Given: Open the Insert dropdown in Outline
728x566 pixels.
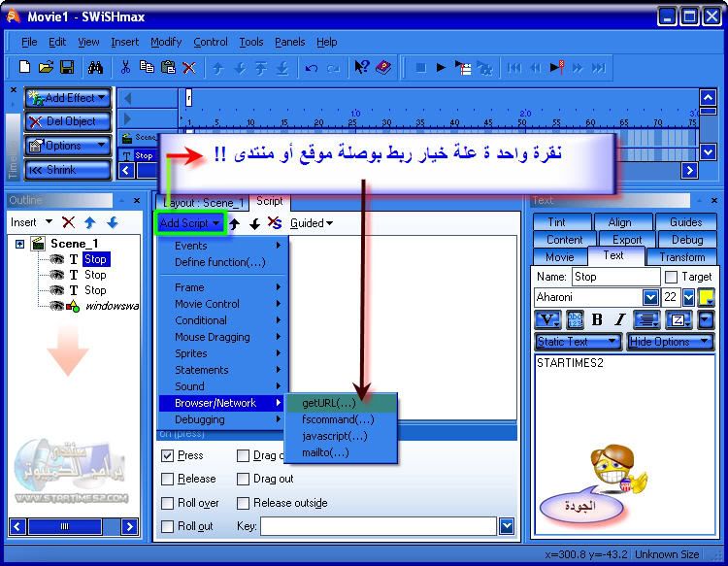Looking at the screenshot, I should pyautogui.click(x=31, y=222).
